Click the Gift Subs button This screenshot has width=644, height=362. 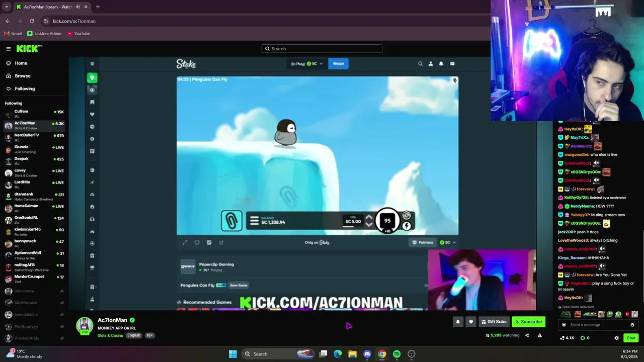click(x=494, y=322)
